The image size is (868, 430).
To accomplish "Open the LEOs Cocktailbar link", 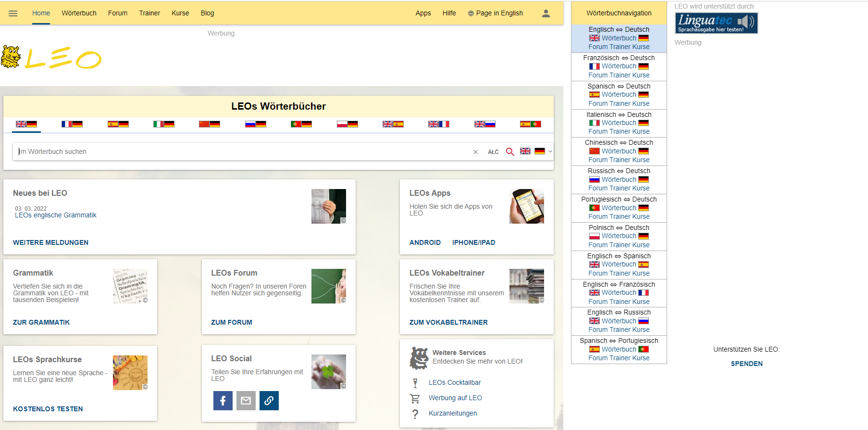I will tap(455, 383).
